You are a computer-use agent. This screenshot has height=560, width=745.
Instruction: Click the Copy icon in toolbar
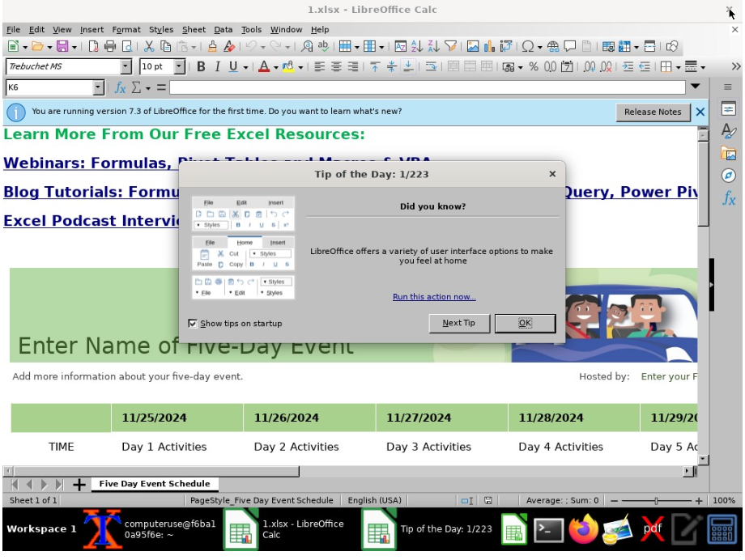(x=165, y=46)
